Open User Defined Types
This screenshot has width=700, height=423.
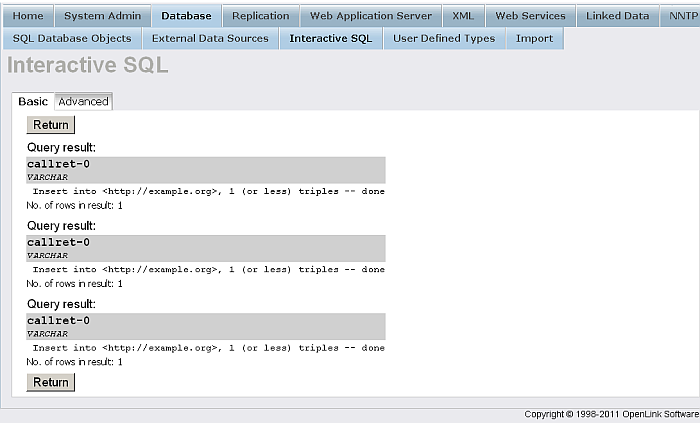pos(444,38)
